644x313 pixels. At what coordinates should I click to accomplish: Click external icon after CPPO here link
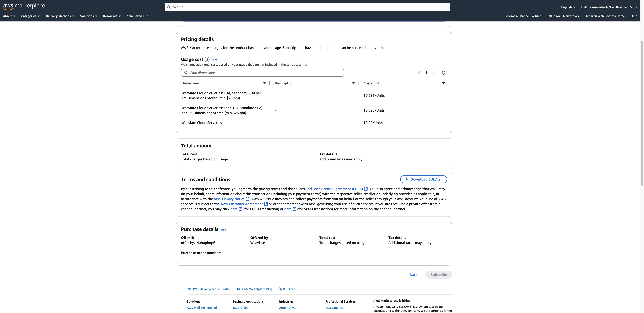point(240,209)
